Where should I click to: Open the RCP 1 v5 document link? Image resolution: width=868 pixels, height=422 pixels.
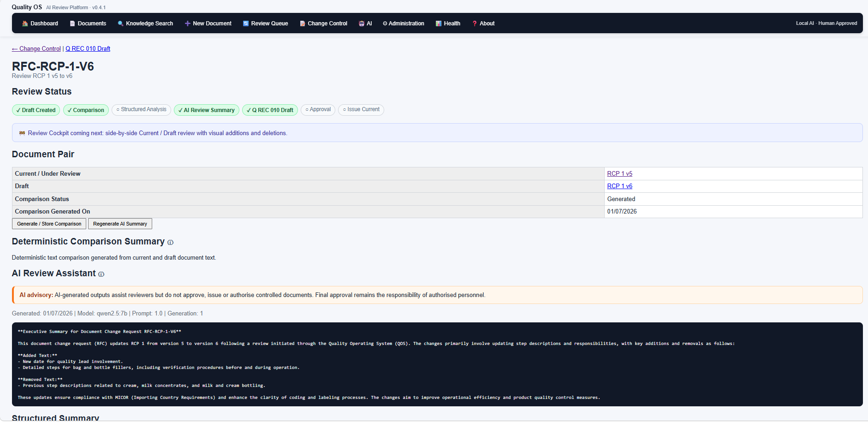[619, 174]
